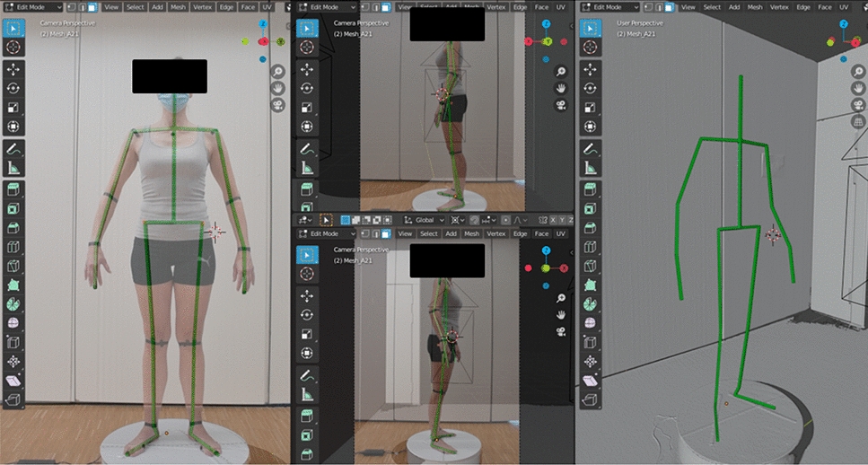Click the zoom magnifier icon in right viewport
Image resolution: width=868 pixels, height=465 pixels.
point(857,71)
